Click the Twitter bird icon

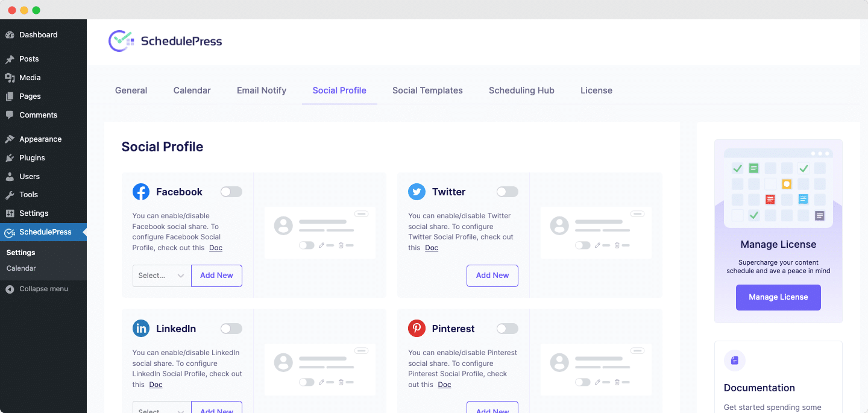[x=417, y=192]
